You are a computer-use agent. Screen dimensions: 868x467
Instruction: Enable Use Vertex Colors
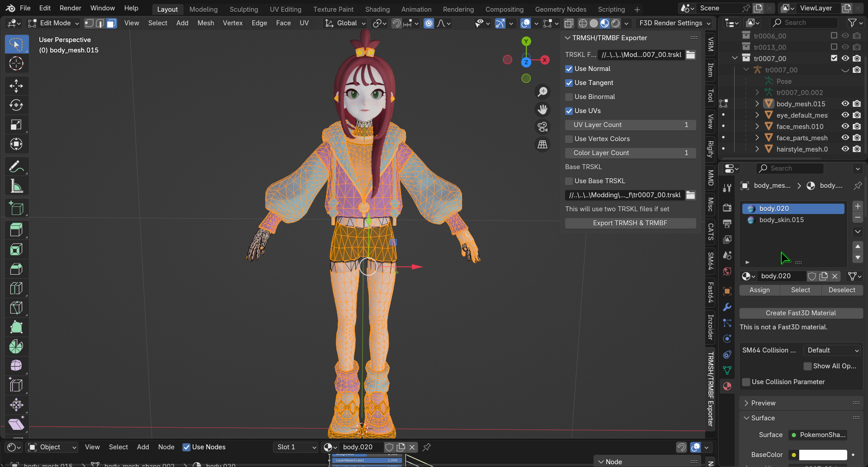pos(569,139)
